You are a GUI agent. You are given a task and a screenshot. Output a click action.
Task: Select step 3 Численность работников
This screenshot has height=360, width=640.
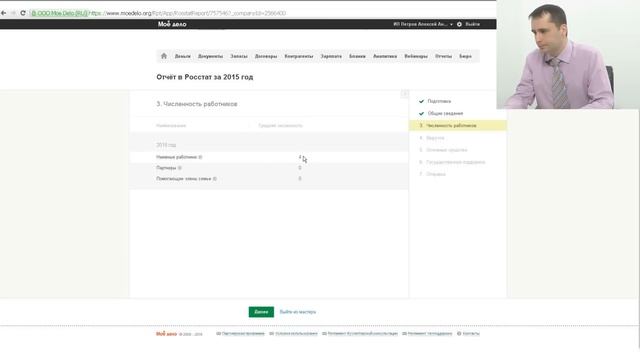point(458,126)
